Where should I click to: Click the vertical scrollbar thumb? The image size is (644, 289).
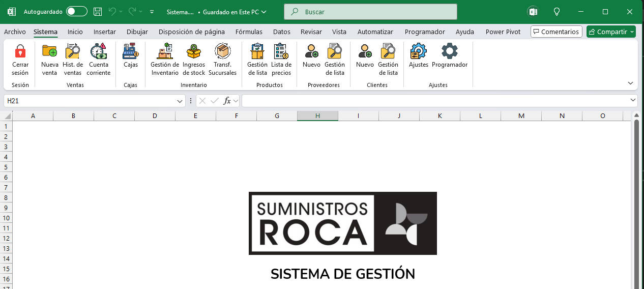[x=636, y=204]
